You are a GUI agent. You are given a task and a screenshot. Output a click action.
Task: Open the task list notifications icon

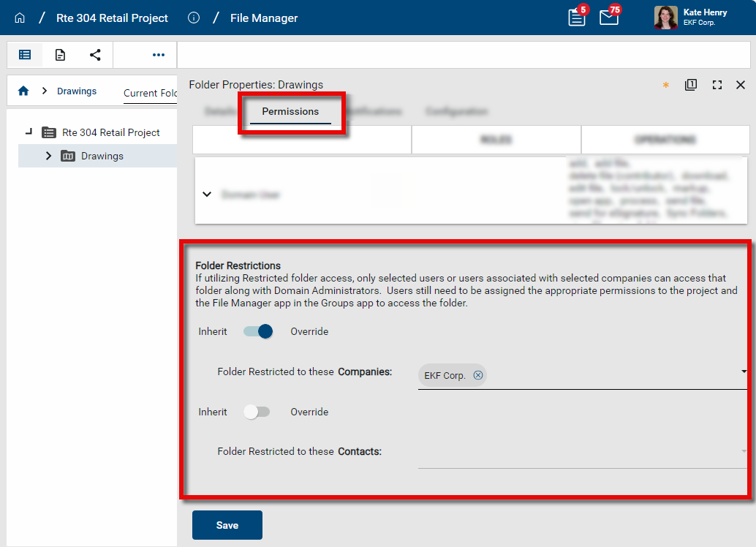(577, 18)
